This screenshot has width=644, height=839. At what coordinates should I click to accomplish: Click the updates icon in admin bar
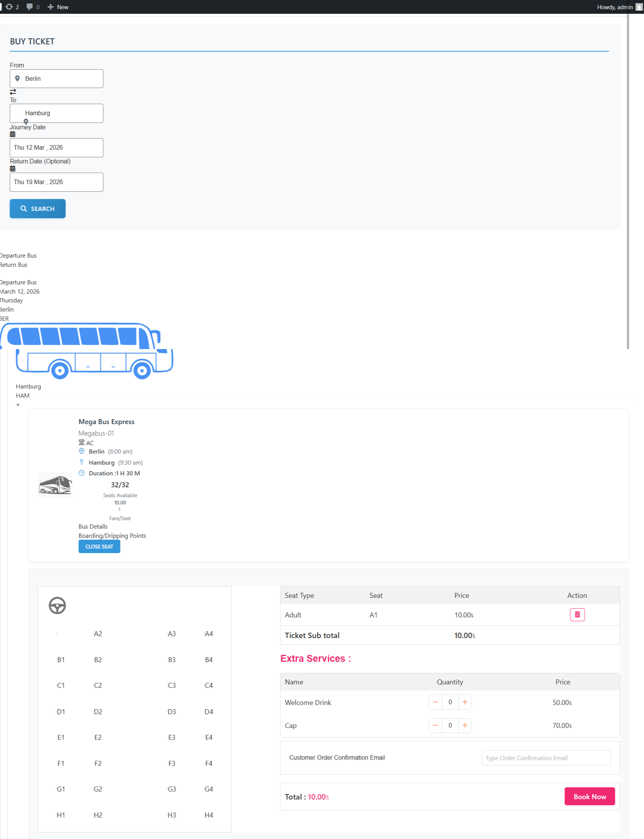pyautogui.click(x=9, y=7)
